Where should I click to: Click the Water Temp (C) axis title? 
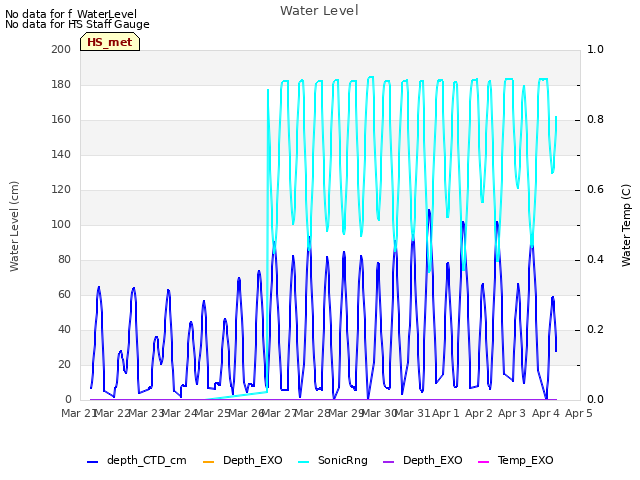pyautogui.click(x=626, y=225)
